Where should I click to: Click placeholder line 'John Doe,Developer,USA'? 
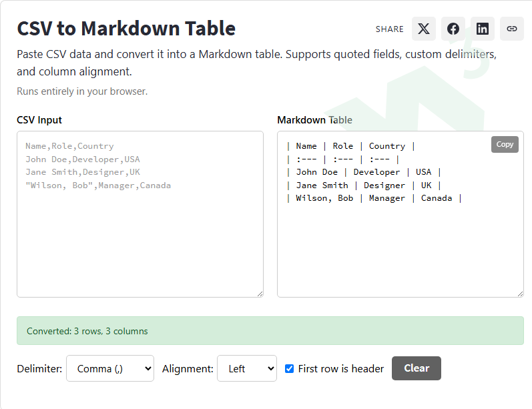pyautogui.click(x=83, y=159)
